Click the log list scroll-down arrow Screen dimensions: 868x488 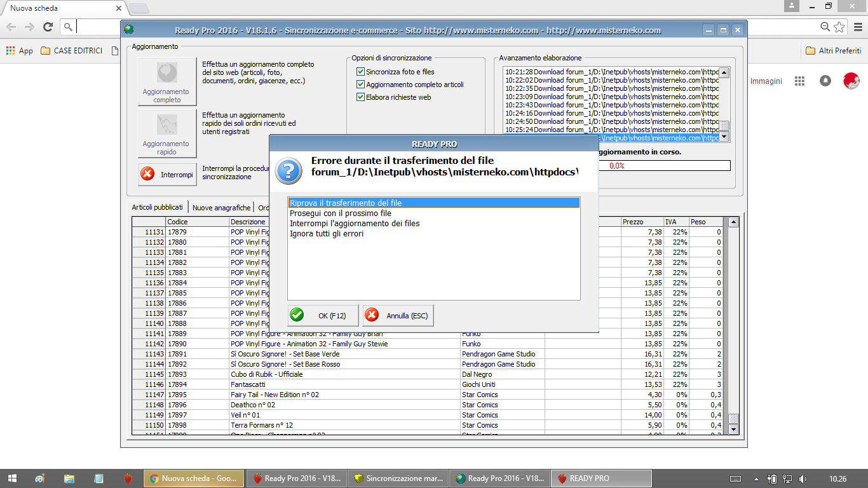724,137
